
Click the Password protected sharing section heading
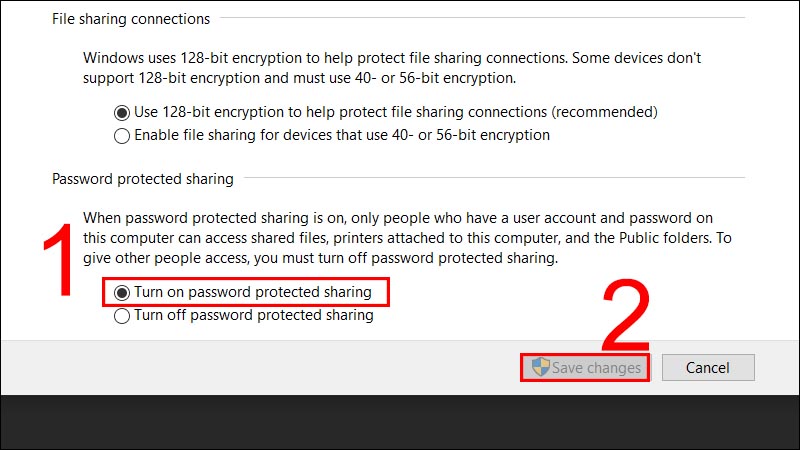coord(142,179)
